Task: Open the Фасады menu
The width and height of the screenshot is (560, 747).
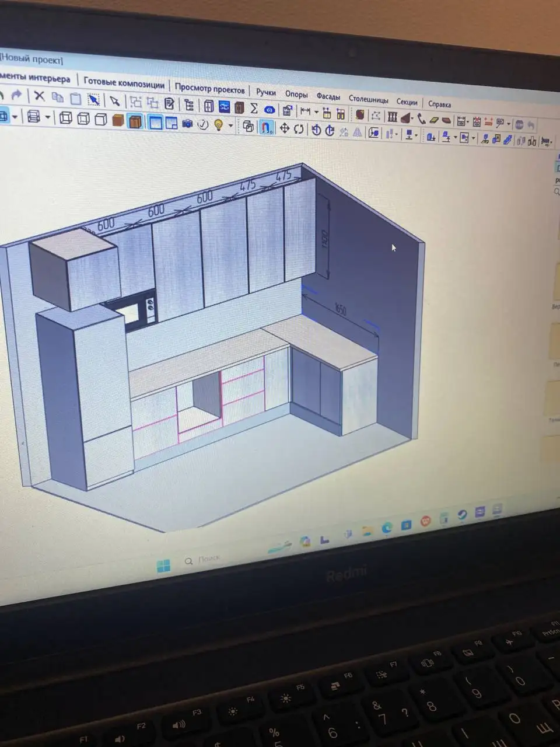Action: [328, 96]
